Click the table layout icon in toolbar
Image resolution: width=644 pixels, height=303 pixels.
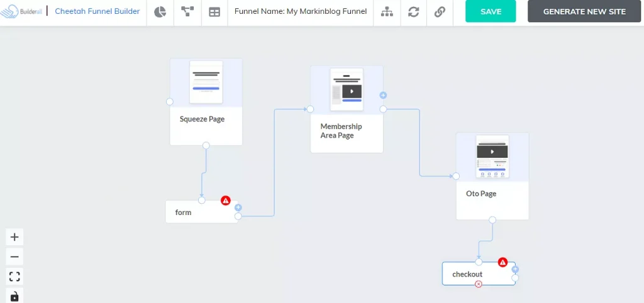(x=214, y=12)
